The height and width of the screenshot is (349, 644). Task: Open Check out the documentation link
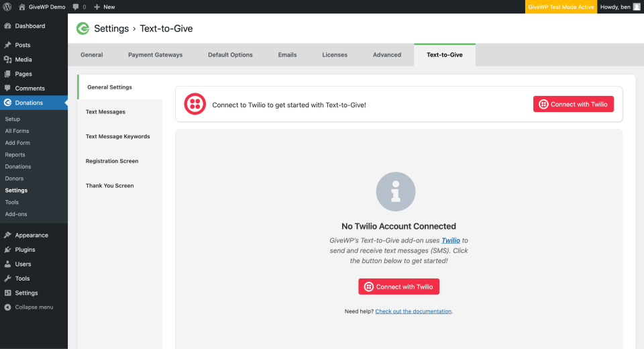pos(413,311)
